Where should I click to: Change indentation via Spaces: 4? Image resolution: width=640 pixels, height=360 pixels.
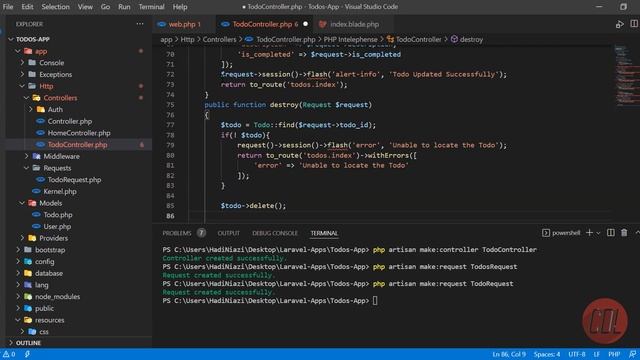547,354
